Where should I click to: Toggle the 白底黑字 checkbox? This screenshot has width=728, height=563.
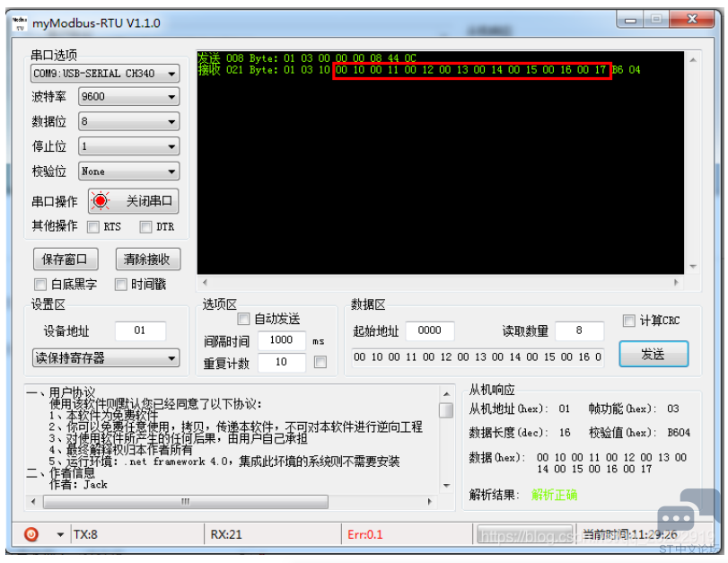pyautogui.click(x=40, y=285)
